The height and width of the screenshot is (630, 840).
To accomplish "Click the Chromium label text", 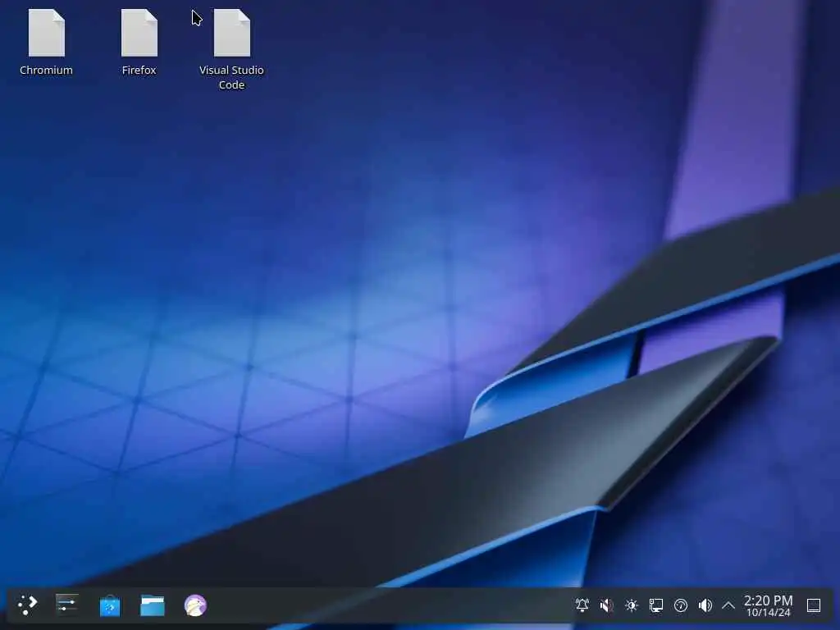I will pos(46,71).
